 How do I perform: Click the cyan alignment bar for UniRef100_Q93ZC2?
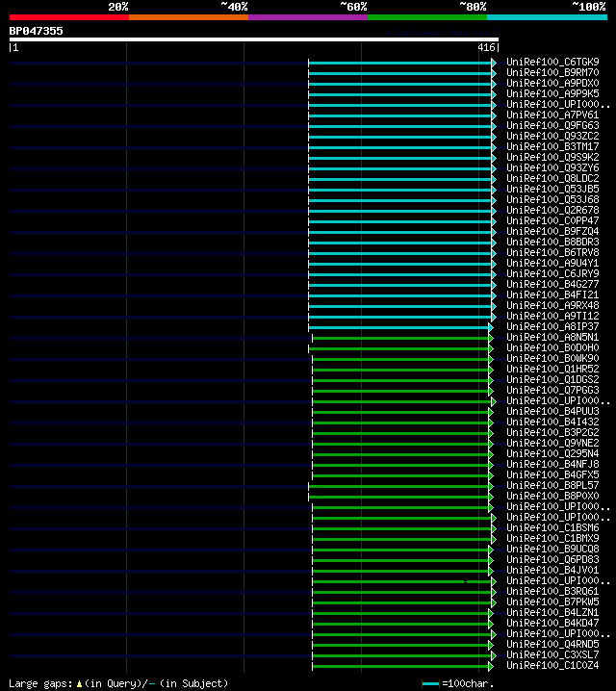coord(400,137)
